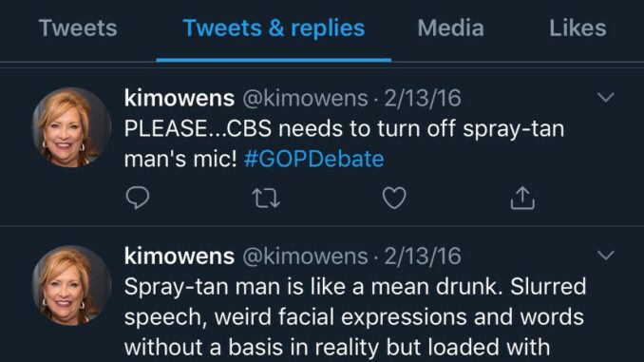
Task: Retweet the #GOPDebate tweet
Action: click(x=266, y=198)
